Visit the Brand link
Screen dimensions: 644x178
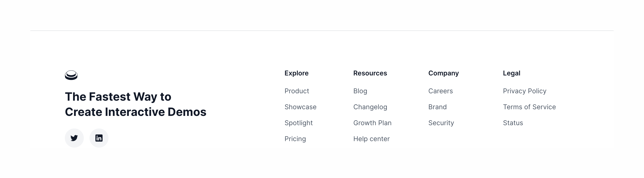pos(437,107)
